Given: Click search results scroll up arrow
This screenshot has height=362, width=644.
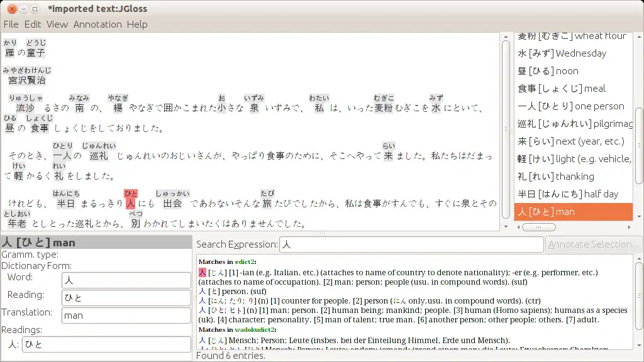Looking at the screenshot, I should click(639, 258).
